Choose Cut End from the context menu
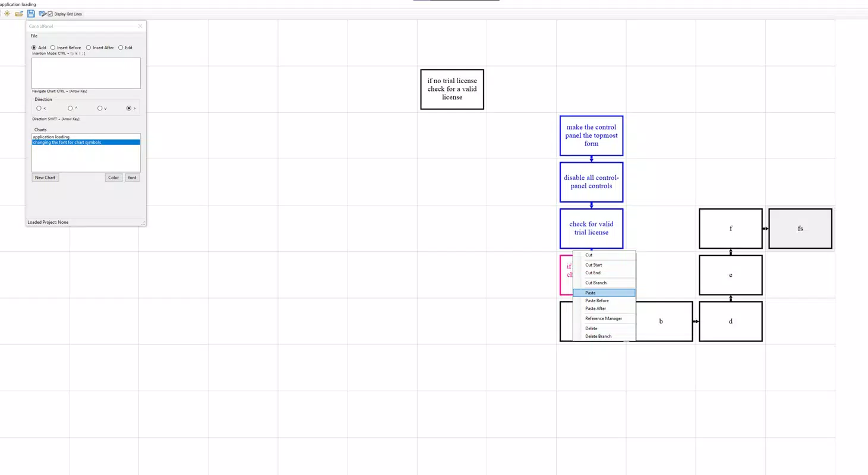The width and height of the screenshot is (868, 475). [x=604, y=273]
